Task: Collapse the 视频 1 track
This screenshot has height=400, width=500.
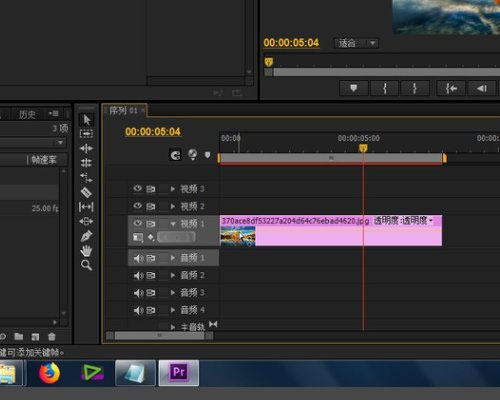Action: click(173, 224)
